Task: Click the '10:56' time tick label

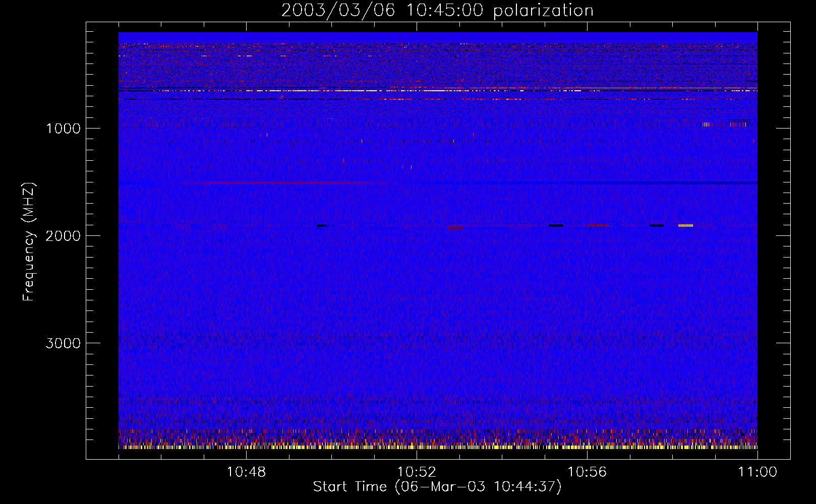Action: (x=587, y=472)
